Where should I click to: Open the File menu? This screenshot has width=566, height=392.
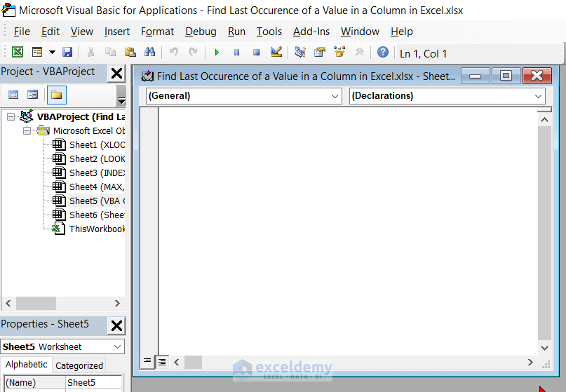pos(22,32)
